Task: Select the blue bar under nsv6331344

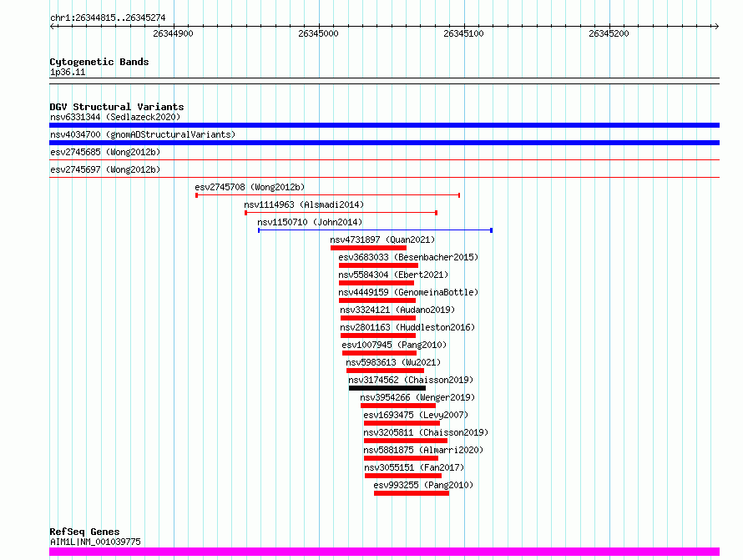Action: pos(384,125)
